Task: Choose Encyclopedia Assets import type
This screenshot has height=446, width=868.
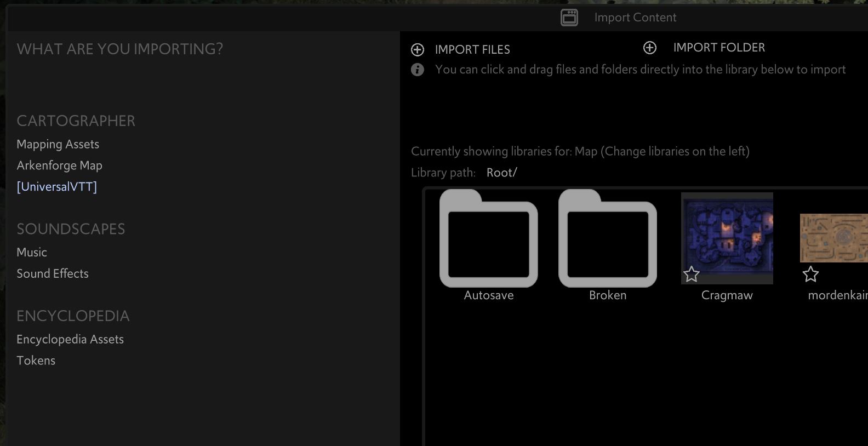Action: tap(70, 339)
